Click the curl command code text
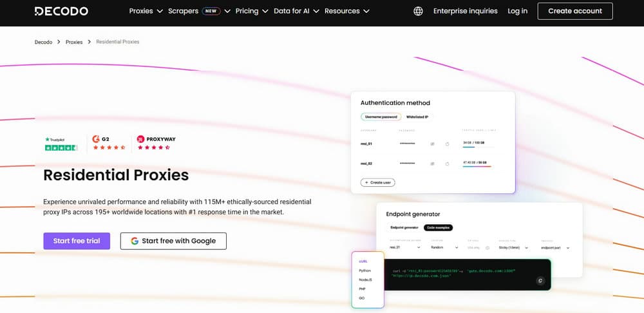644x313 pixels. tap(454, 274)
